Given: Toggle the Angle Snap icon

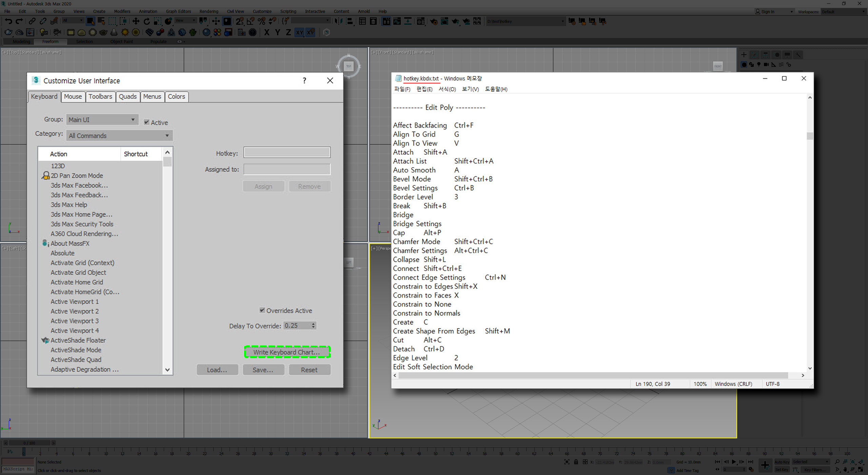Looking at the screenshot, I should pyautogui.click(x=251, y=21).
